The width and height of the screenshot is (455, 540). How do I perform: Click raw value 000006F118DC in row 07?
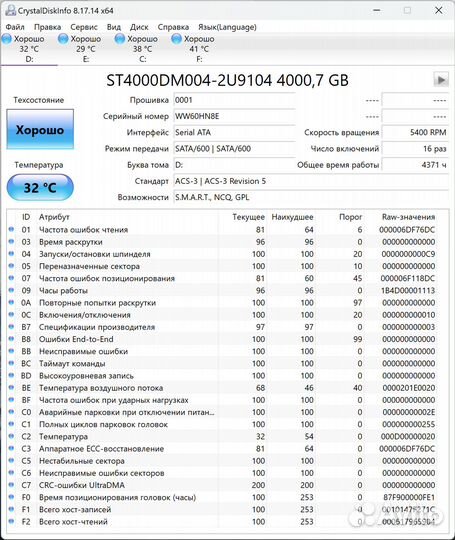(408, 278)
